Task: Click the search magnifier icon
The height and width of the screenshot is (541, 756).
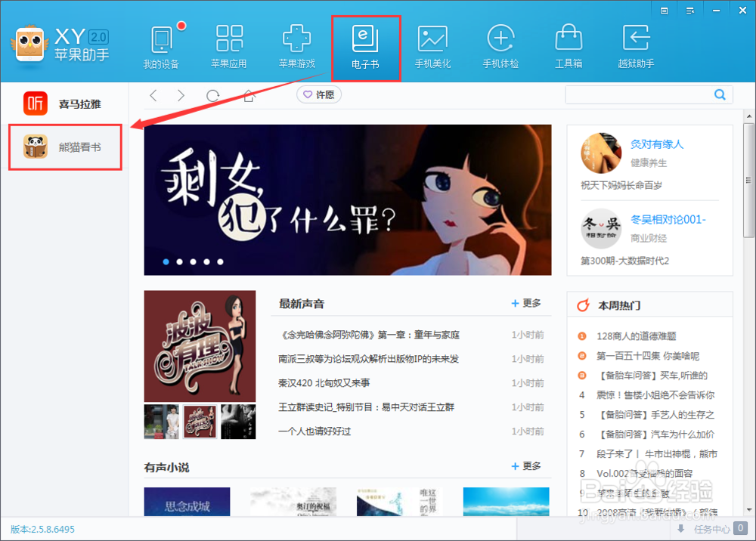Action: (x=720, y=94)
